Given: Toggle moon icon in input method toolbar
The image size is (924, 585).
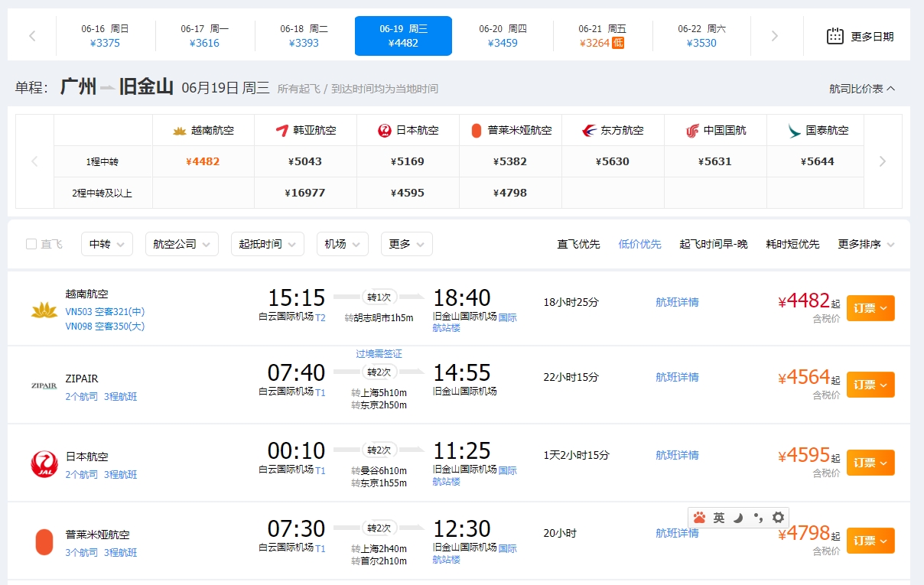Looking at the screenshot, I should pyautogui.click(x=738, y=518).
